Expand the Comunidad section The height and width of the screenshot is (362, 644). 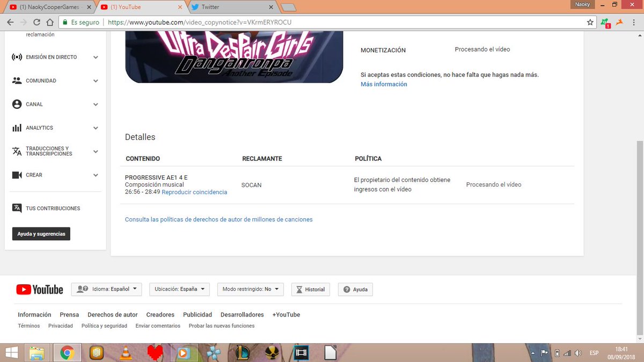tap(96, 80)
